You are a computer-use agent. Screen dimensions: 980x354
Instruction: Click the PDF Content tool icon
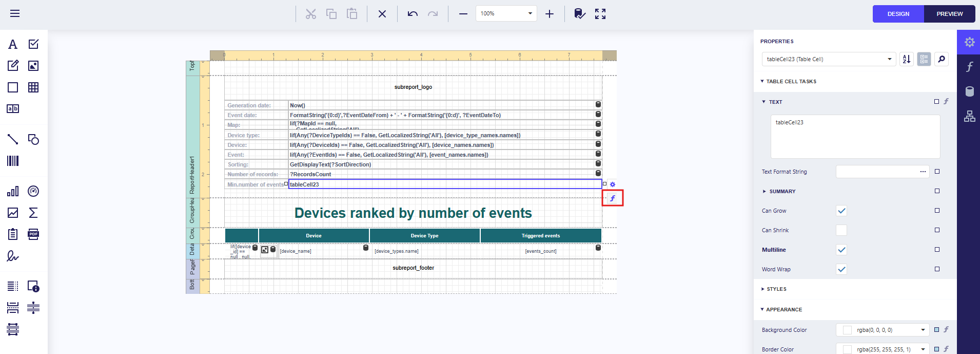click(x=33, y=234)
